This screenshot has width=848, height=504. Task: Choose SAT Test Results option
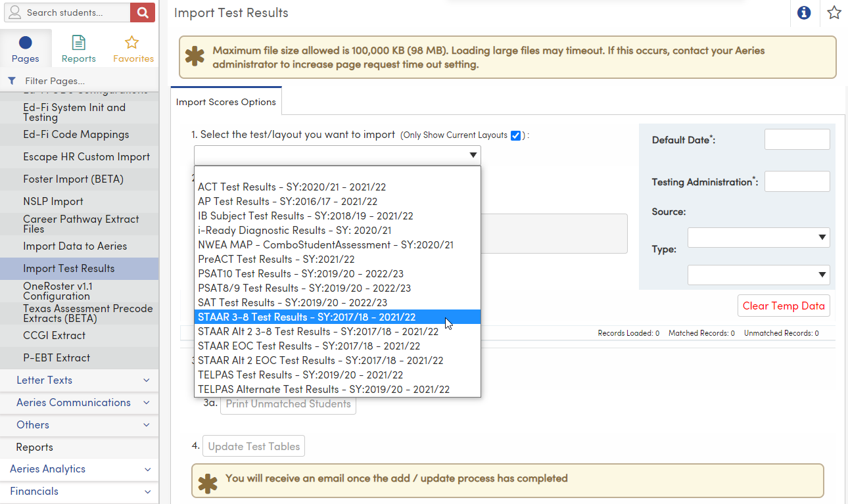tap(337, 302)
